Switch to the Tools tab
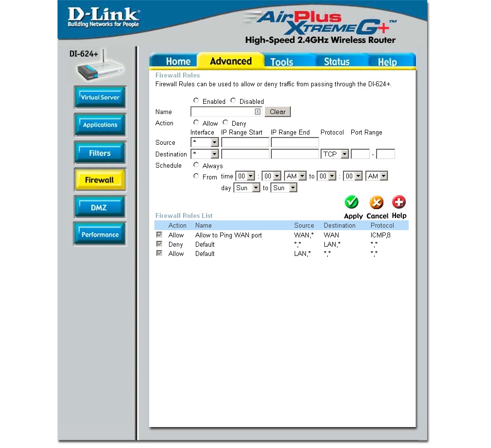 [x=282, y=62]
